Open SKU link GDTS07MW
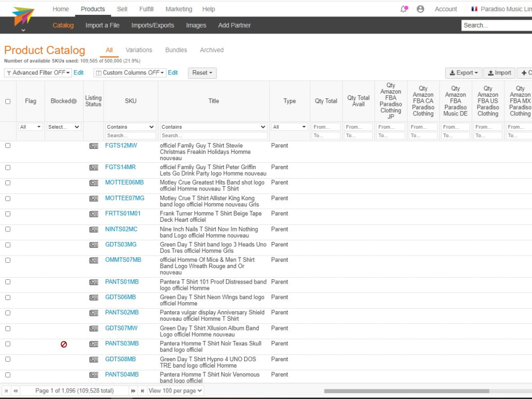The width and height of the screenshot is (532, 399). tap(121, 328)
